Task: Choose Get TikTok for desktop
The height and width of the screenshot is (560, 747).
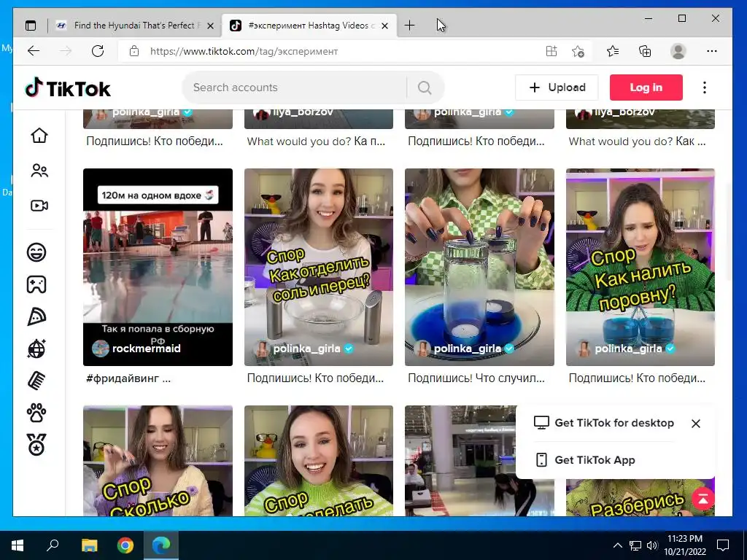Action: coord(603,423)
